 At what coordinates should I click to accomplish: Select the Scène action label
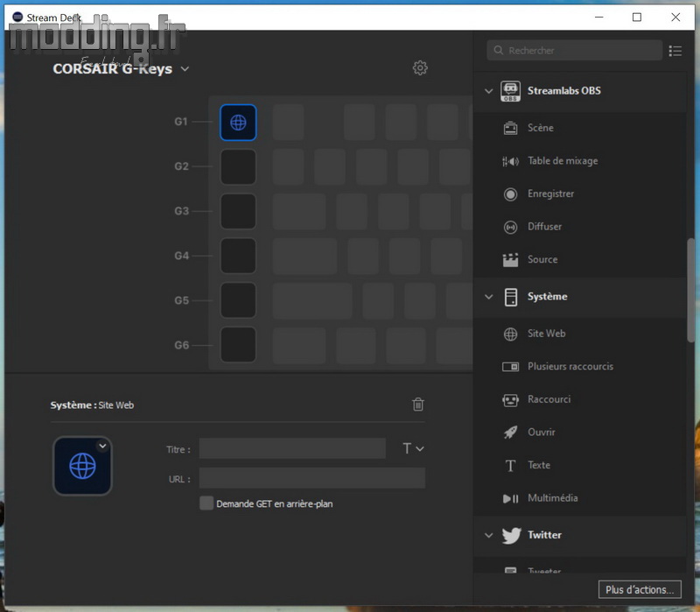540,128
